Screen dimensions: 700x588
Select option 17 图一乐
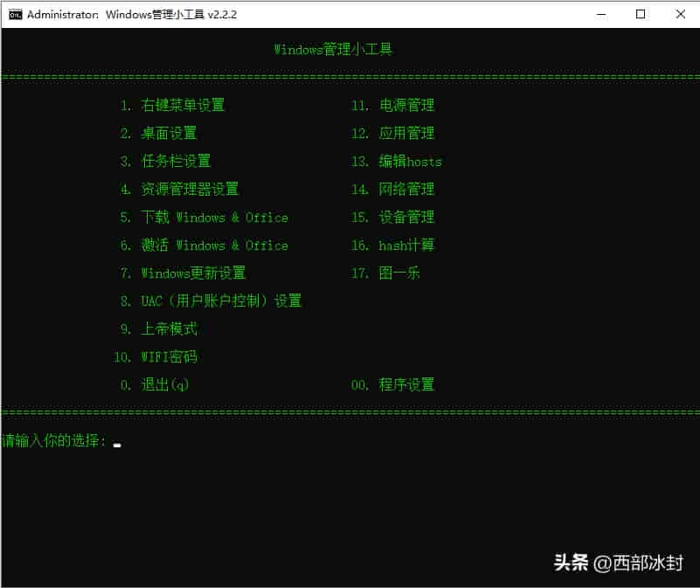tap(385, 273)
